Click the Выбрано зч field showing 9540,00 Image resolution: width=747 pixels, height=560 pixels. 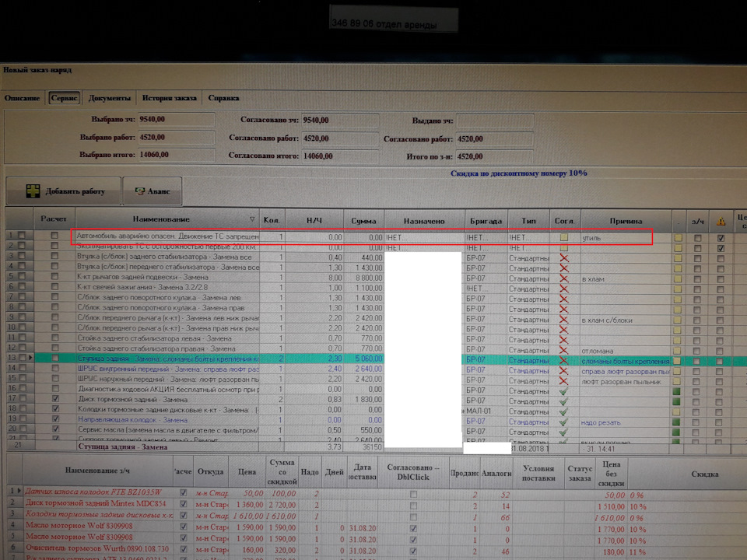point(177,119)
